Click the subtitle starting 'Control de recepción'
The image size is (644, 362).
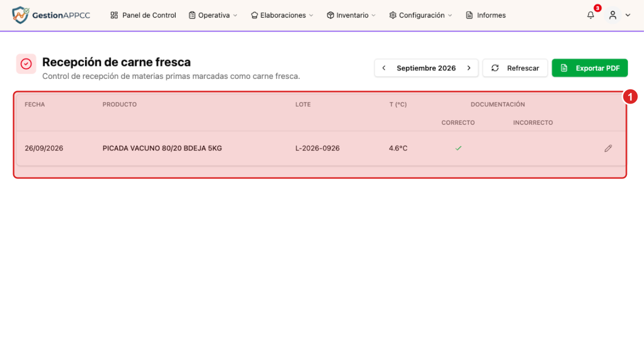[171, 76]
